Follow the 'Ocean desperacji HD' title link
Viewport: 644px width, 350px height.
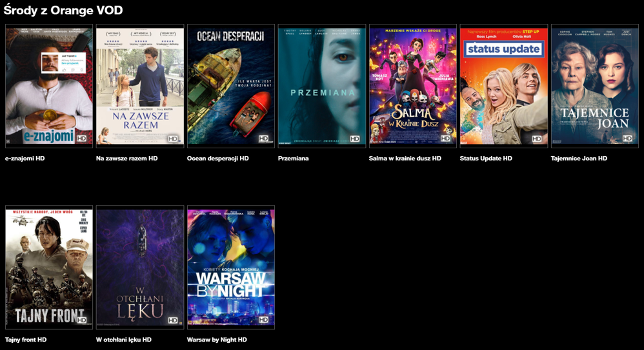click(x=217, y=159)
